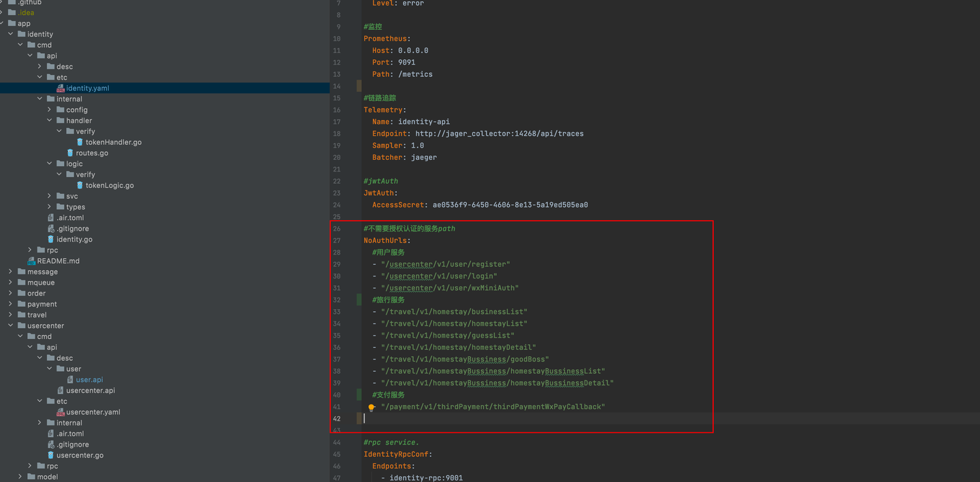Expand the mqueue folder
The width and height of the screenshot is (980, 482).
point(11,283)
